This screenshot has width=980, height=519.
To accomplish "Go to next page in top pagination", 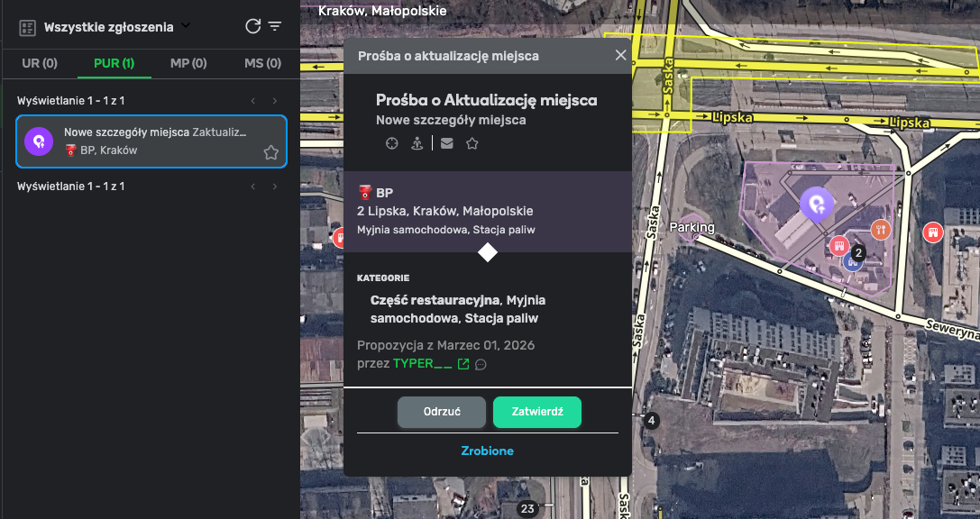I will pos(275,101).
